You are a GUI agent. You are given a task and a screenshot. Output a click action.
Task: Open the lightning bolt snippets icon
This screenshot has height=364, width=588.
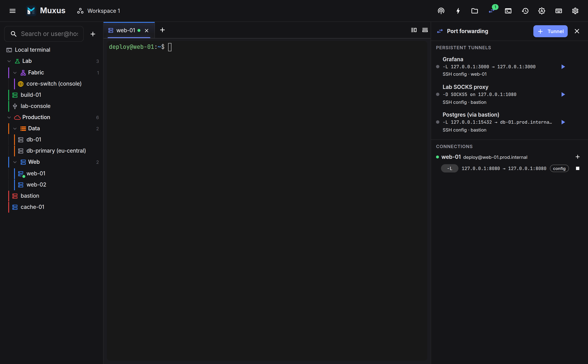pyautogui.click(x=458, y=11)
